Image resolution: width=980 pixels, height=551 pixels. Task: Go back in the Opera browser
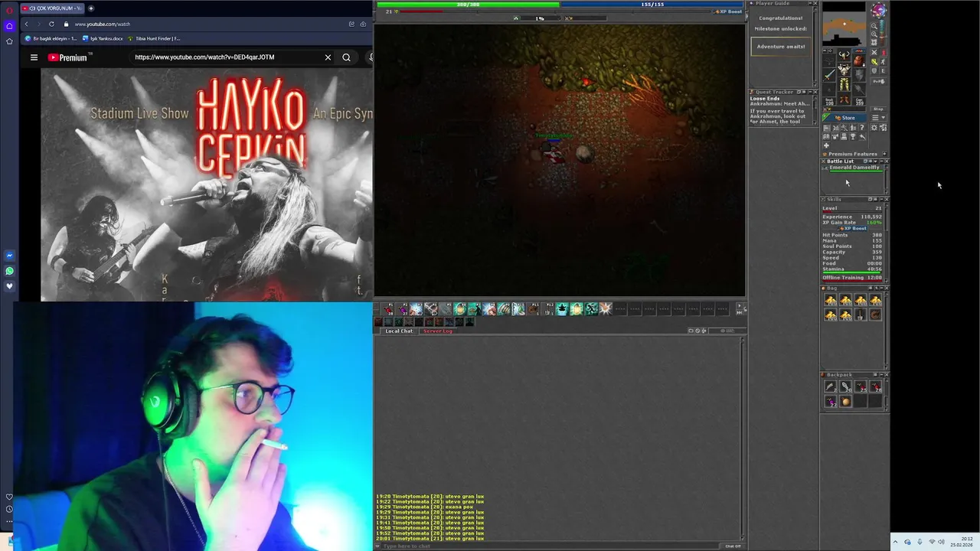tap(26, 24)
